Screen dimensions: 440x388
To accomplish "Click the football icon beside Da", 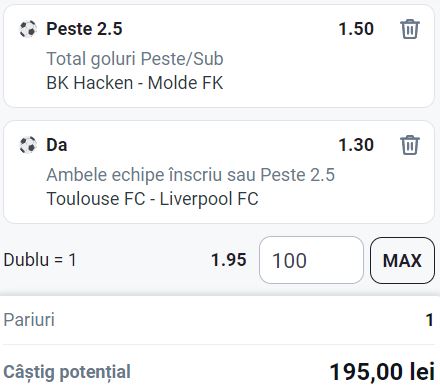I will point(28,145).
